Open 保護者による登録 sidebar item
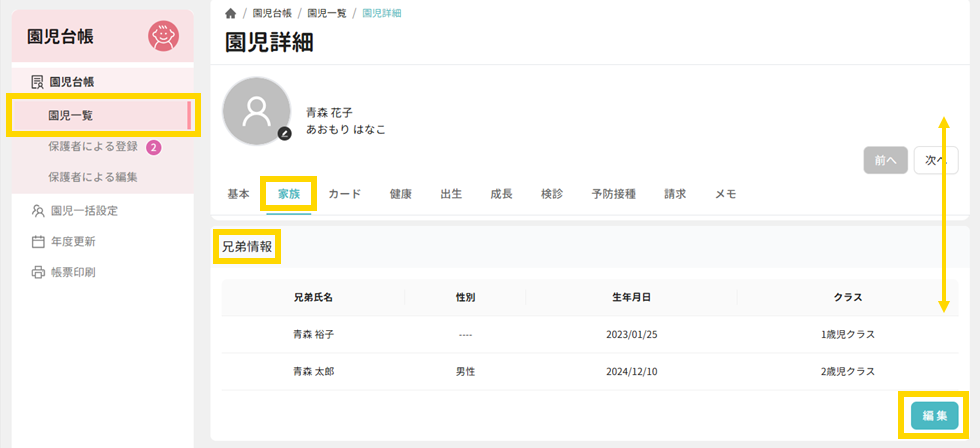The image size is (980, 448). click(93, 147)
